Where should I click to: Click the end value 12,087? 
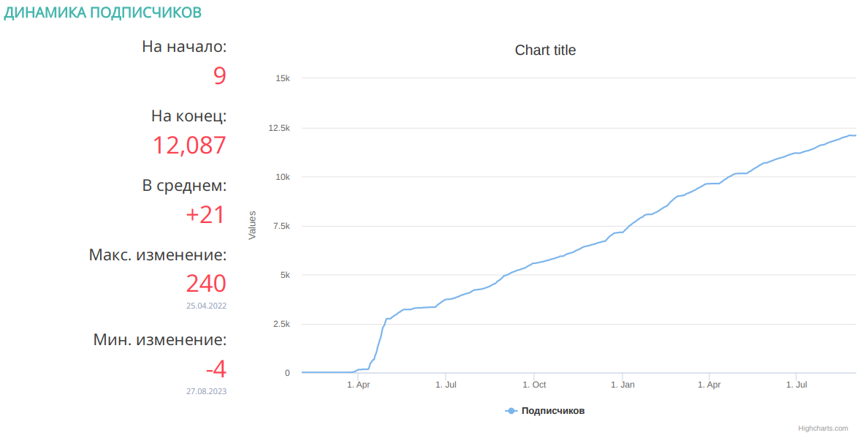tap(189, 146)
